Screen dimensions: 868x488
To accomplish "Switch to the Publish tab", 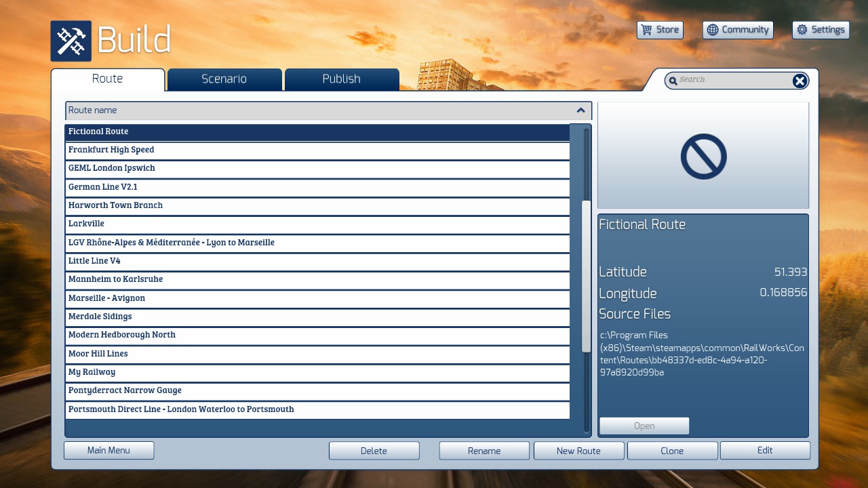I will 341,79.
